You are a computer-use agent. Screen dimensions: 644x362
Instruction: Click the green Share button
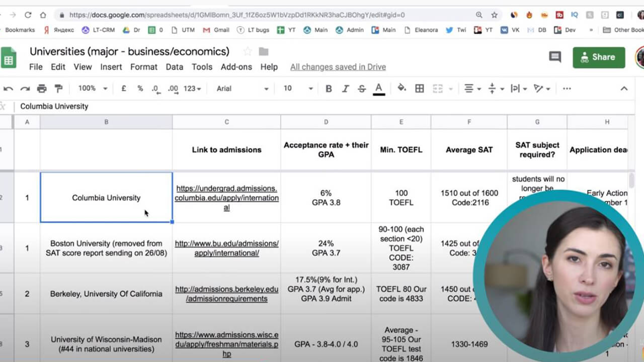(x=599, y=57)
